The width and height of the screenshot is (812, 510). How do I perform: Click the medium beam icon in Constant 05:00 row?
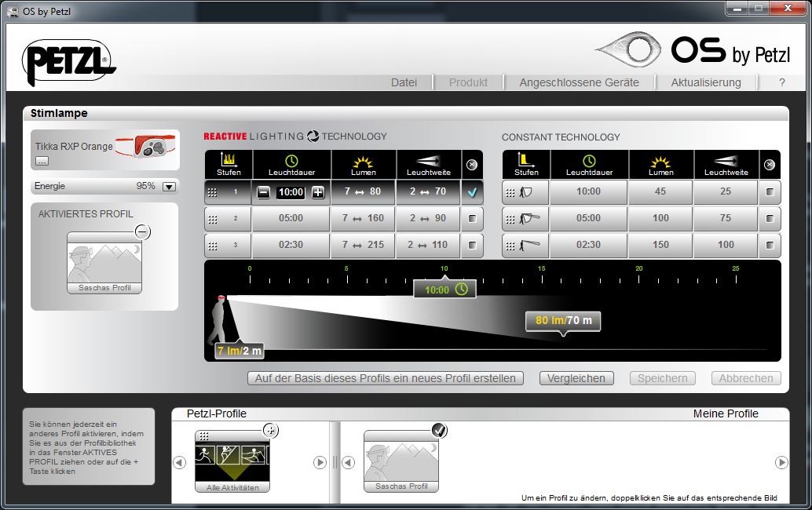[x=530, y=219]
